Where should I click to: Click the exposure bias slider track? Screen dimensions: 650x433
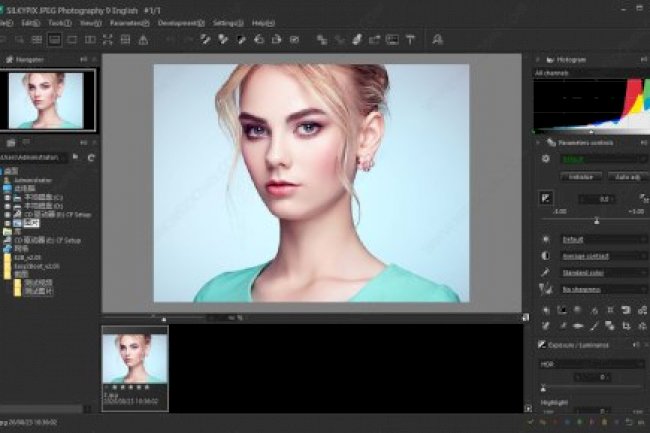(597, 220)
